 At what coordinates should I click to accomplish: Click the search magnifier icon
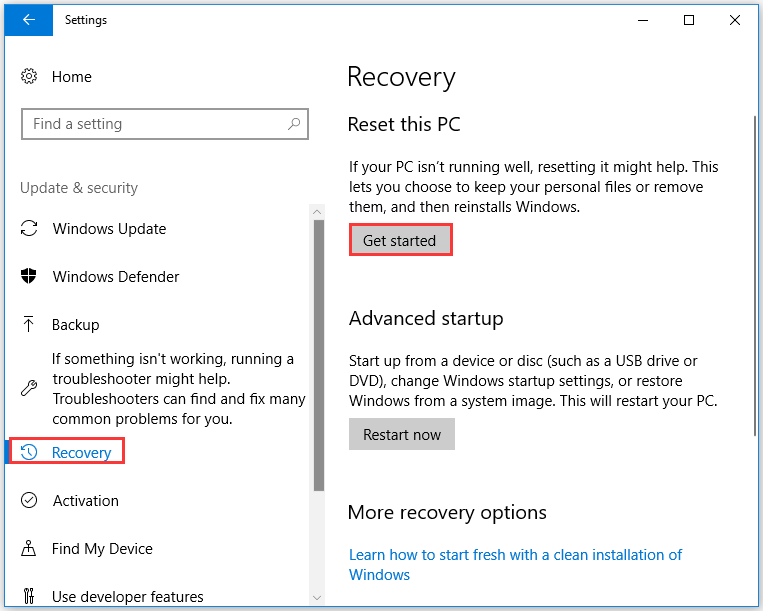pyautogui.click(x=294, y=124)
